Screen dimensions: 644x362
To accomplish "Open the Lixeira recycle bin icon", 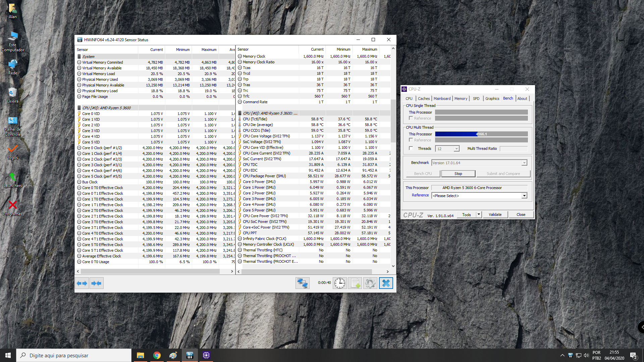I will [x=13, y=95].
